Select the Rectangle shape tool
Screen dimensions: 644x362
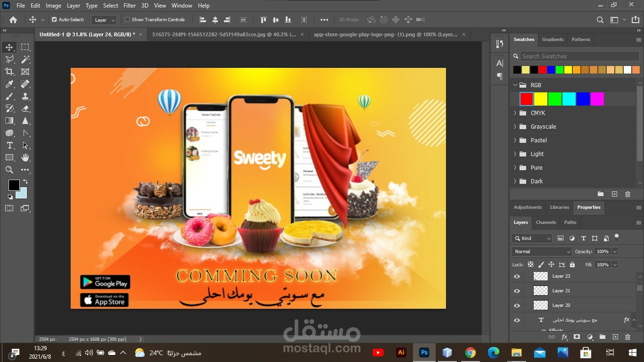pyautogui.click(x=9, y=157)
